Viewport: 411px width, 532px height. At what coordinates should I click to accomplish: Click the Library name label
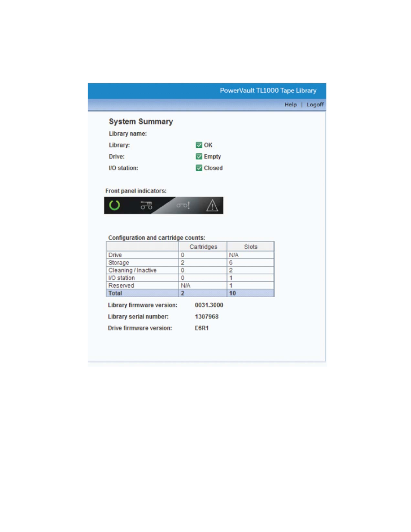coord(128,134)
